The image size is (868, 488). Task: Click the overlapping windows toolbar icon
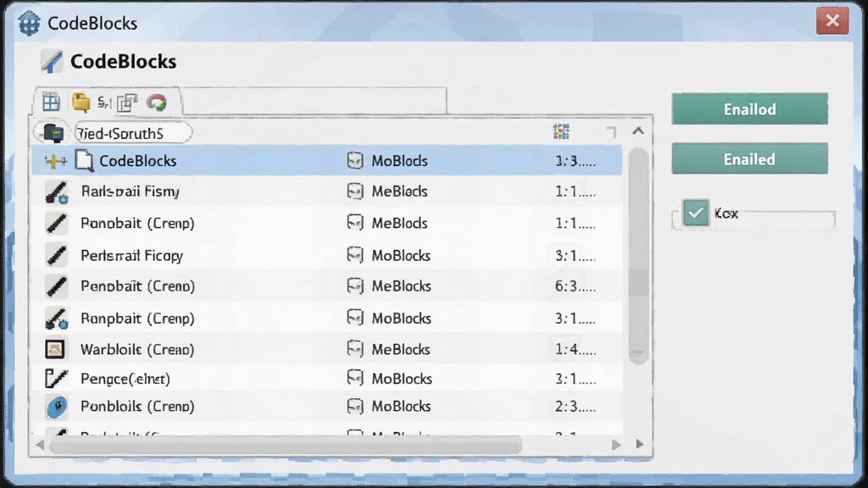(127, 103)
